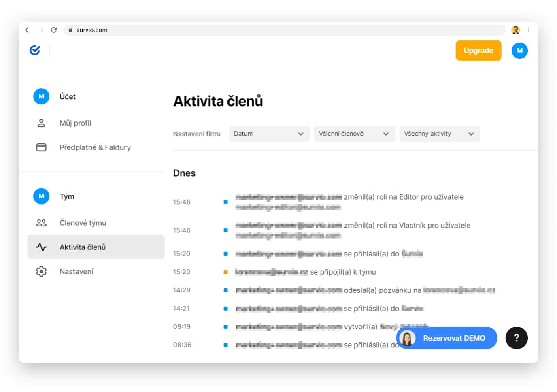Open the browser three-dot menu
The height and width of the screenshot is (392, 557).
click(x=529, y=30)
